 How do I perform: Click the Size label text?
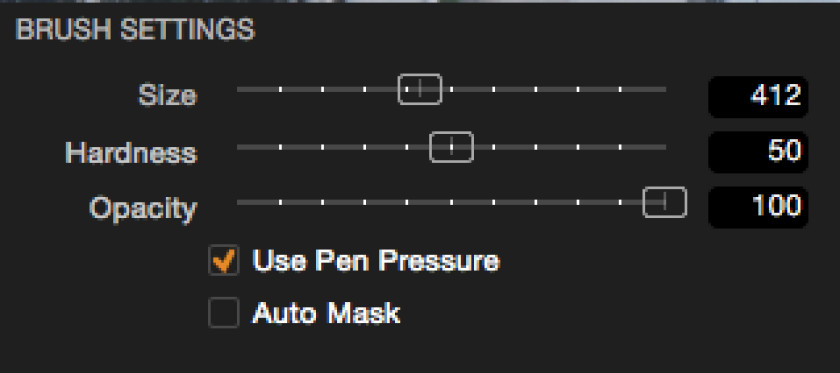[168, 96]
